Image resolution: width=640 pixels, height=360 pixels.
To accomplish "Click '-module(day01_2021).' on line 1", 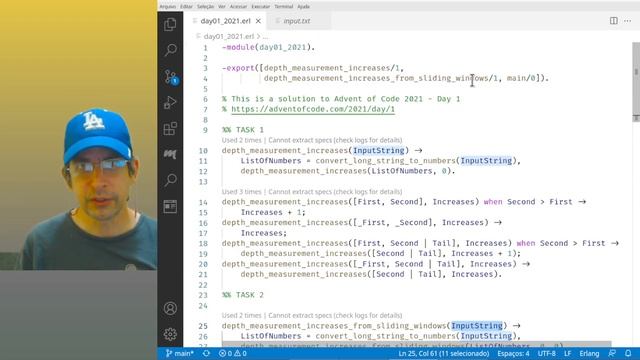I will 268,47.
